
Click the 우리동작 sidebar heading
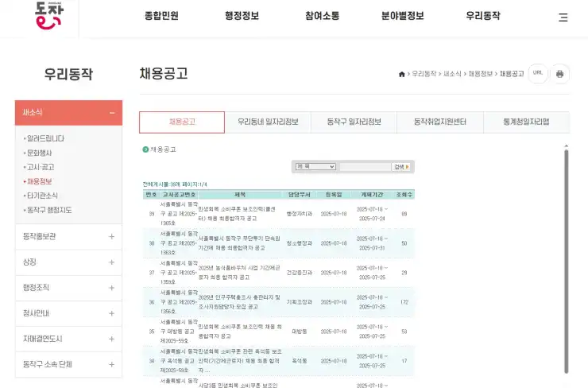[x=68, y=74]
